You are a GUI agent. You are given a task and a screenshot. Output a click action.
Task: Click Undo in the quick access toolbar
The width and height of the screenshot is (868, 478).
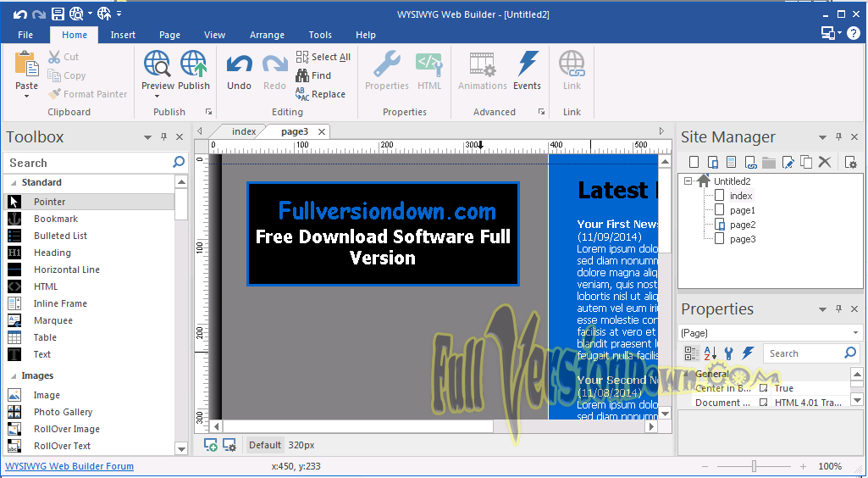click(20, 14)
